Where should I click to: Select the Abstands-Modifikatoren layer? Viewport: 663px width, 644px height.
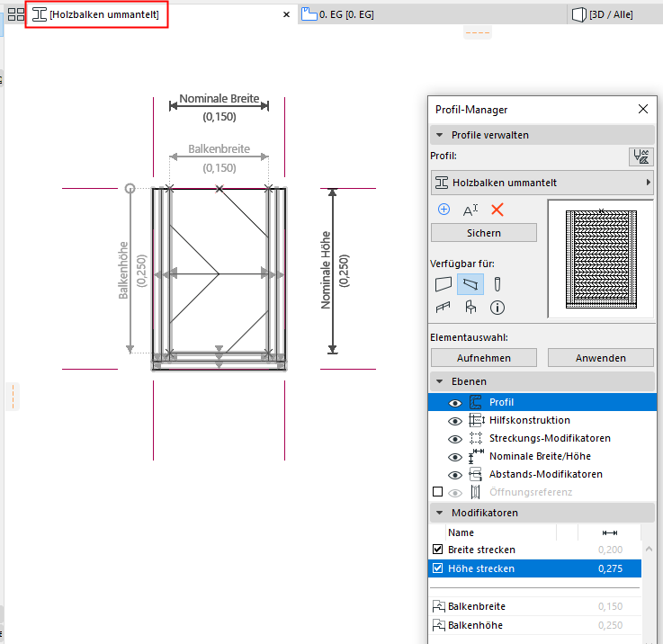click(x=542, y=474)
